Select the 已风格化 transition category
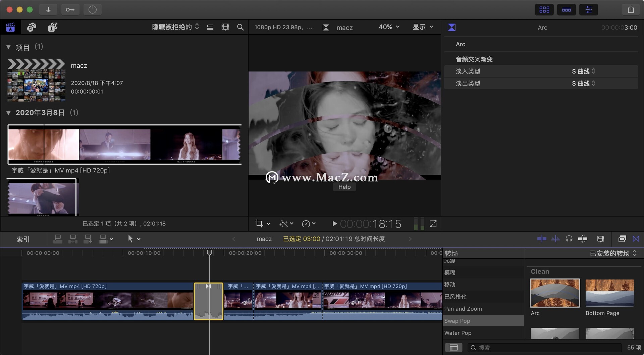 click(483, 297)
